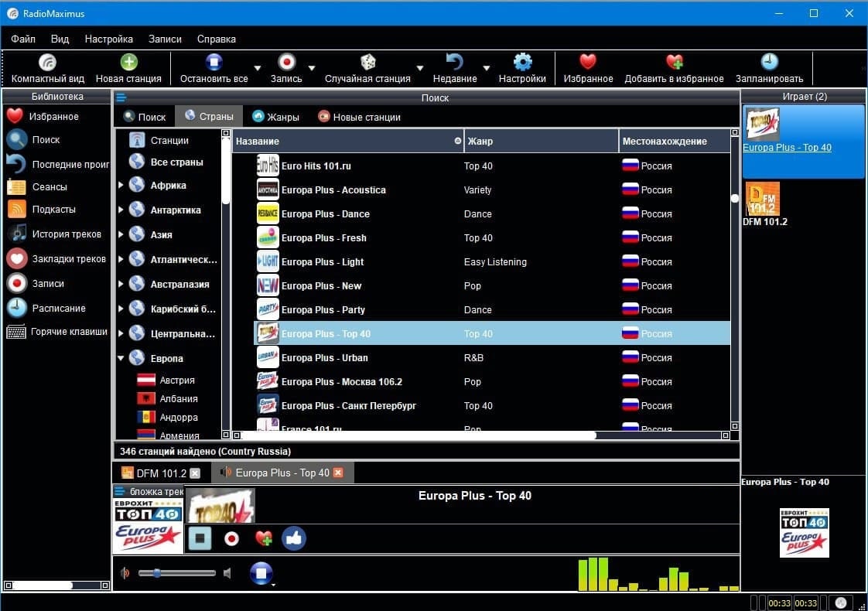Click the search panel menu icon
The width and height of the screenshot is (868, 611).
pos(121,97)
